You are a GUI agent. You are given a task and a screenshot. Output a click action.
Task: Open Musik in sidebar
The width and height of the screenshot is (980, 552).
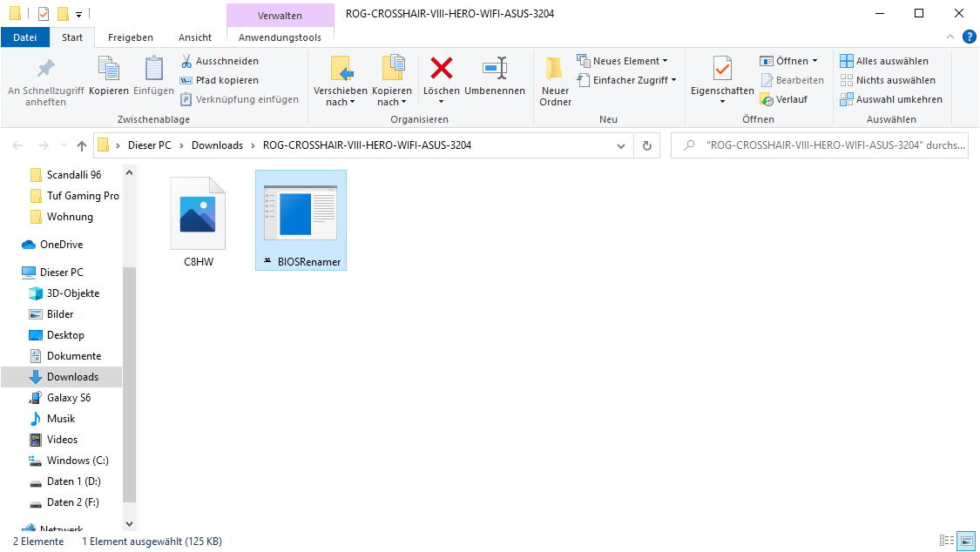61,419
